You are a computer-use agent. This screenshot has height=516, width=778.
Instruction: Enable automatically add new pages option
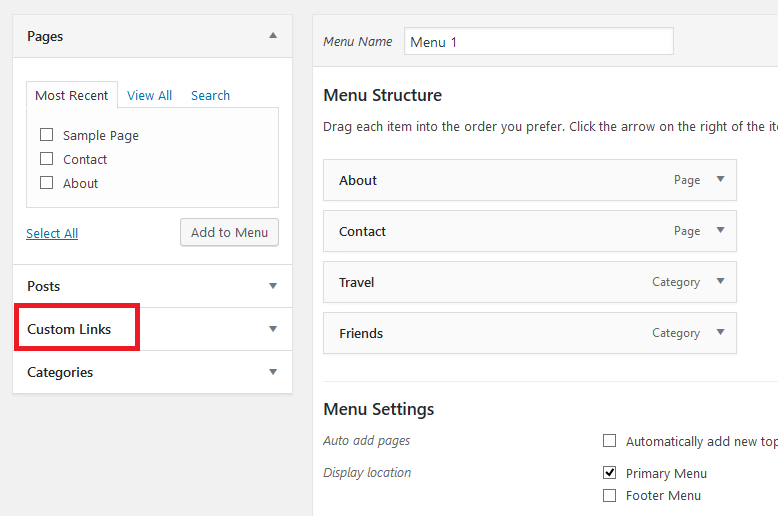pos(609,441)
